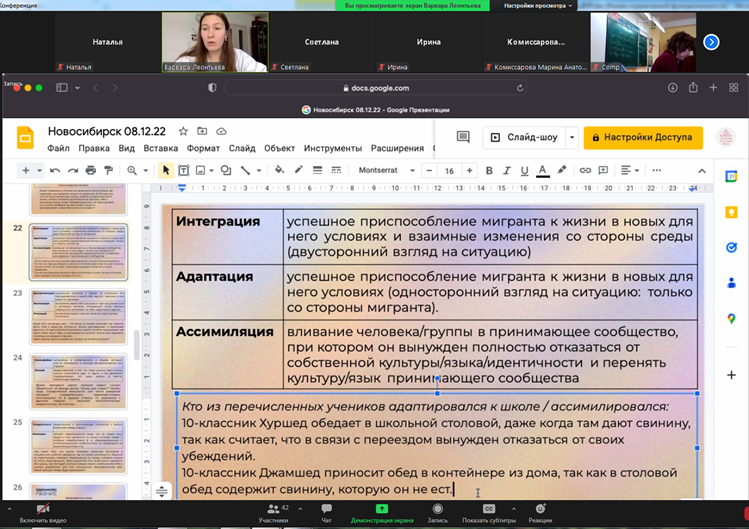The image size is (749, 529).
Task: Toggle Запись recording in Zoom
Action: 437,511
